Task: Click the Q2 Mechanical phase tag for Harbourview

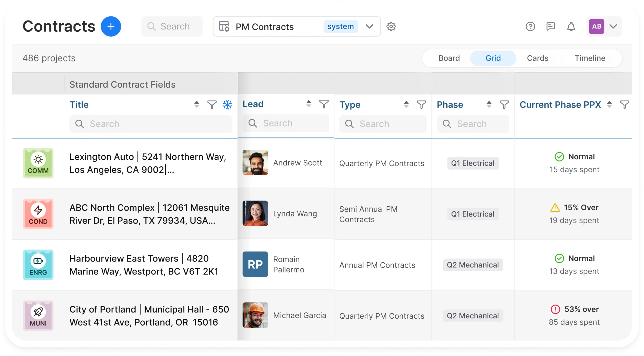Action: [473, 265]
